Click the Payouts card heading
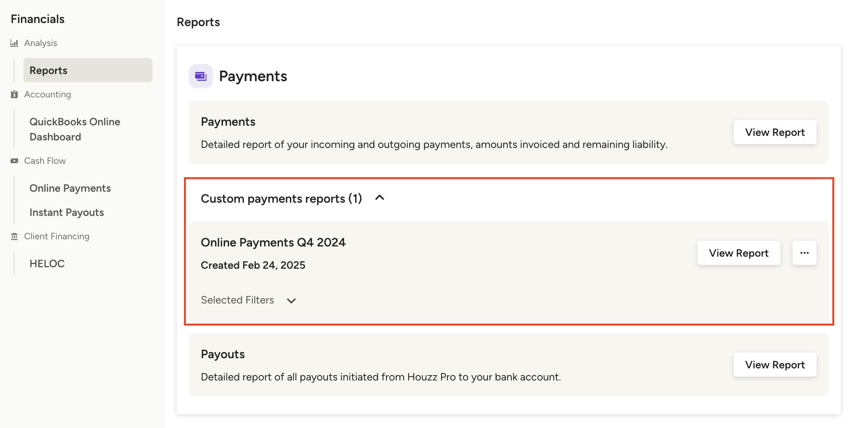The width and height of the screenshot is (868, 428). point(223,354)
